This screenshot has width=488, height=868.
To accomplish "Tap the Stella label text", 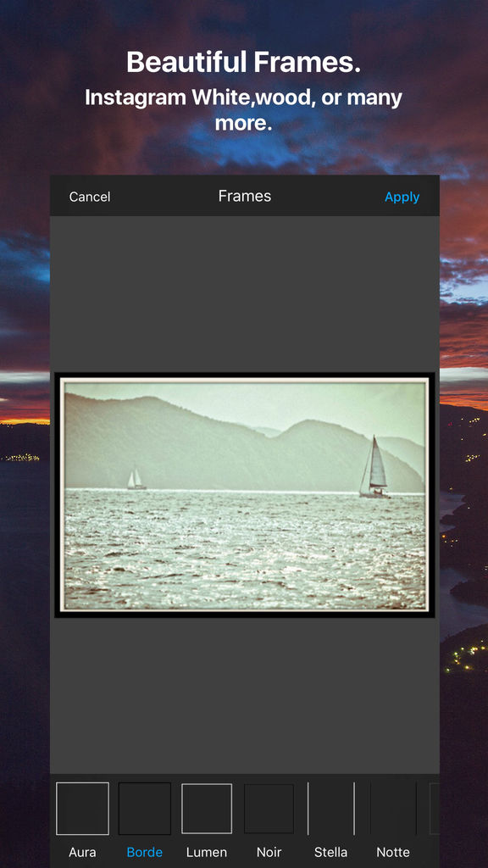I will (x=331, y=852).
